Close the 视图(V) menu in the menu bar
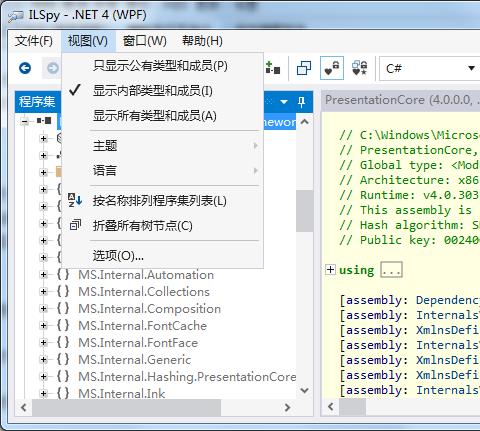 [88, 41]
